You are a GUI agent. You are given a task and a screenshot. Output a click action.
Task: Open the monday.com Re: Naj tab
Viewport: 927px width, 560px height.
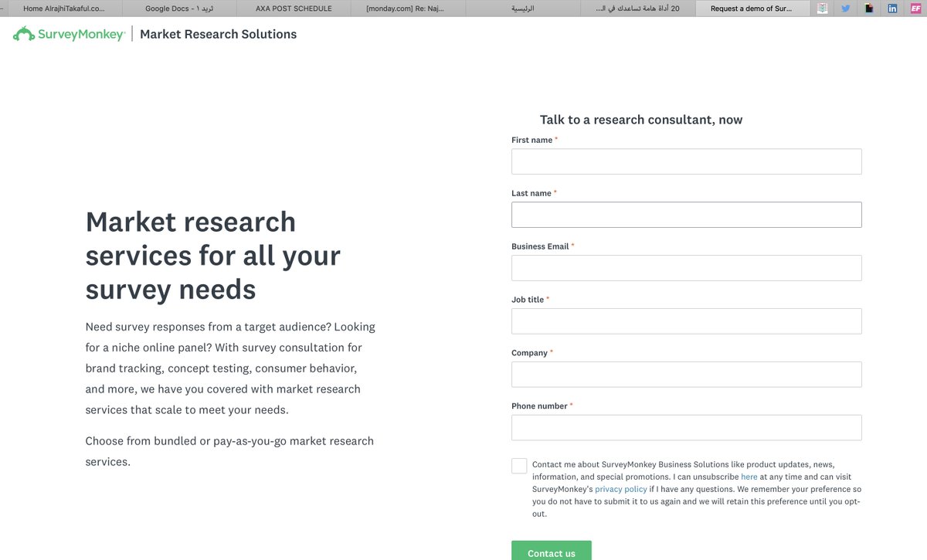click(407, 8)
